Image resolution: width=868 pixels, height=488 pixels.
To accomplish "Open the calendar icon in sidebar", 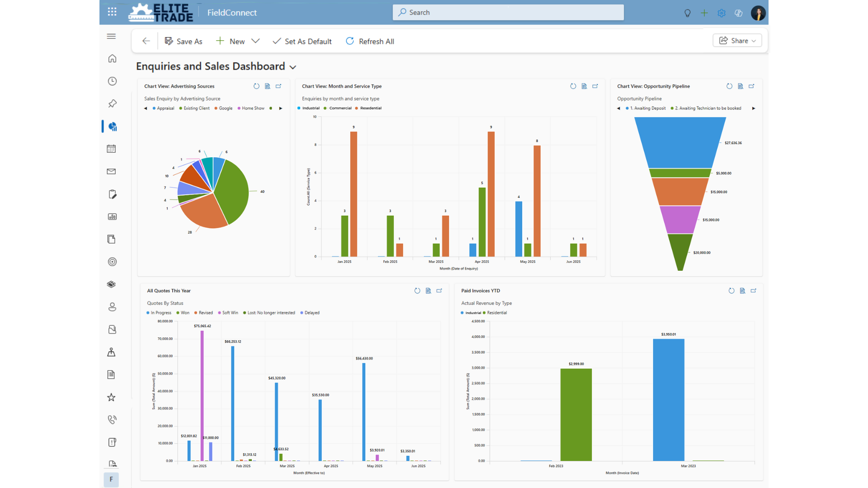I will coord(111,149).
